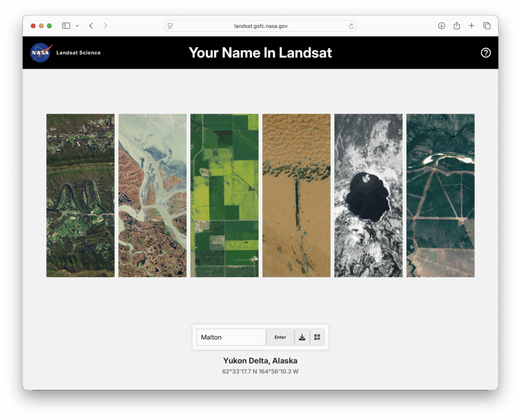
Task: Show the QR code for this name
Action: 317,337
